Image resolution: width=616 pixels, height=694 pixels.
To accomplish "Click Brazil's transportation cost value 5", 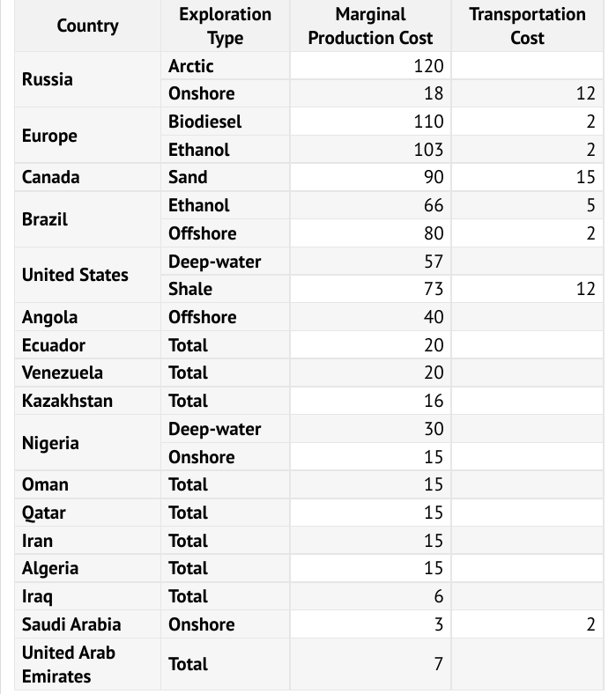I will pos(590,205).
